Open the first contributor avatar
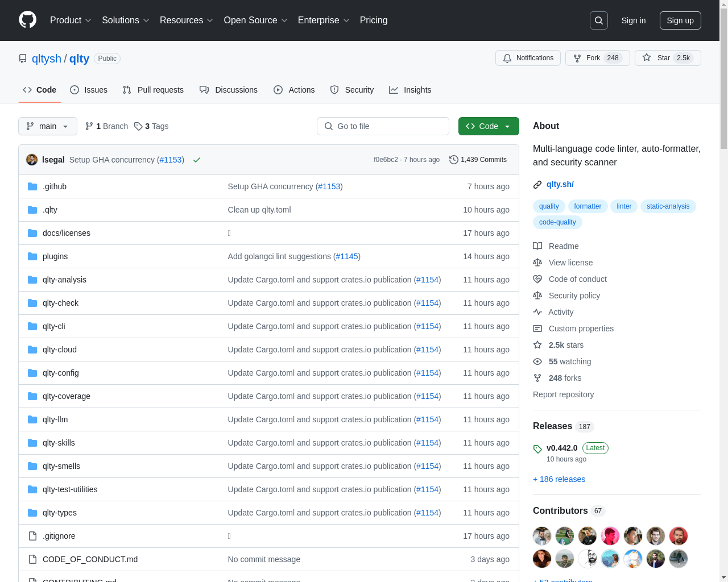Screen dimensions: 728x582 542,536
